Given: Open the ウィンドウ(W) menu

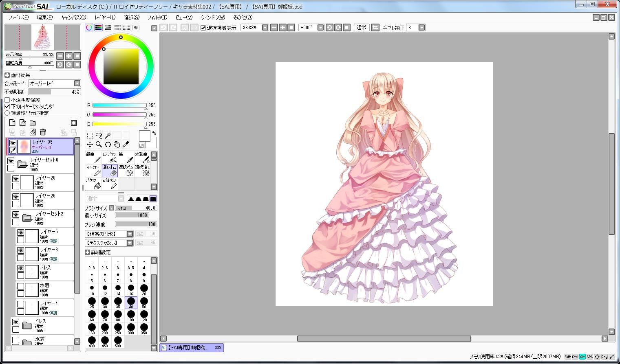Looking at the screenshot, I should 213,18.
